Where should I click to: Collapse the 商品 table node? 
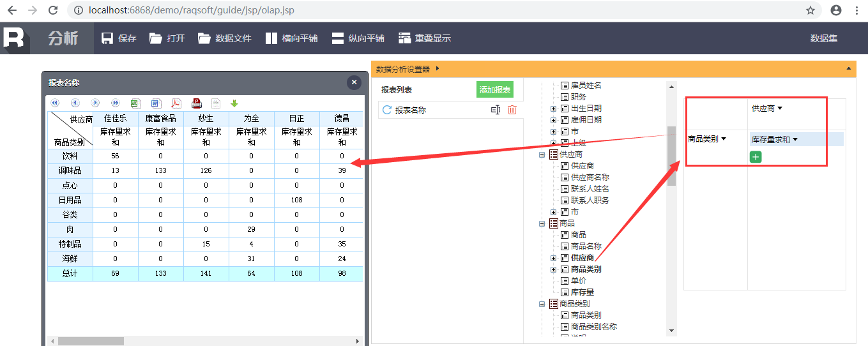click(x=542, y=223)
